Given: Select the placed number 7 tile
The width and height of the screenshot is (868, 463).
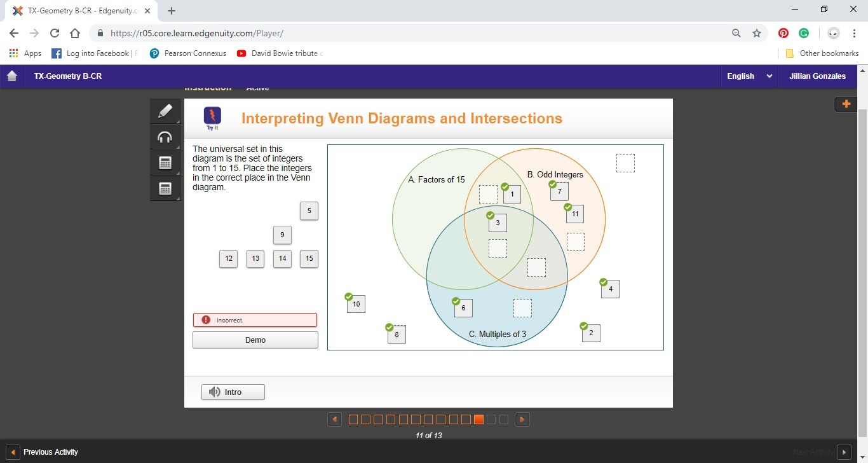Looking at the screenshot, I should click(560, 191).
